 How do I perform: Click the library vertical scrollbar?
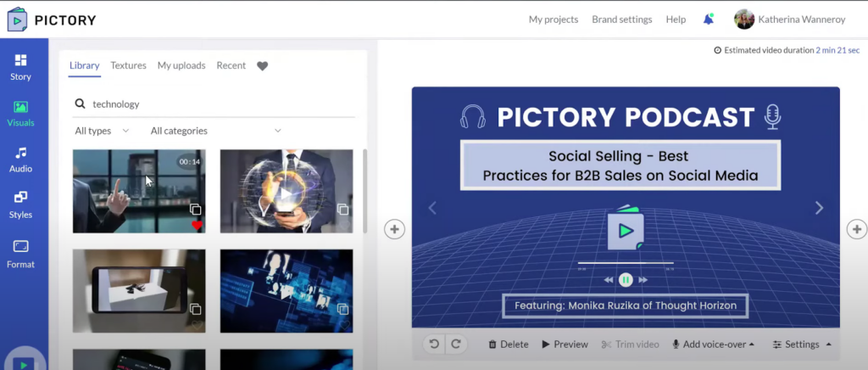(x=364, y=191)
